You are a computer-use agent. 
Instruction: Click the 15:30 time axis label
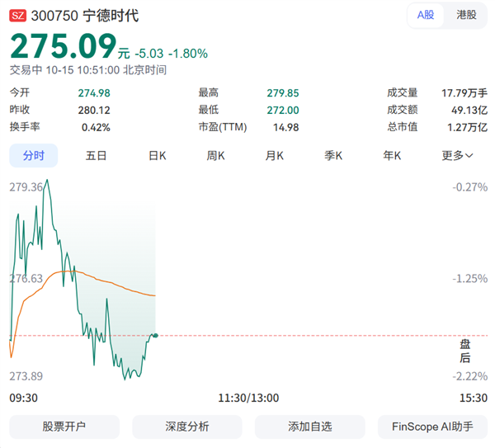coord(474,398)
